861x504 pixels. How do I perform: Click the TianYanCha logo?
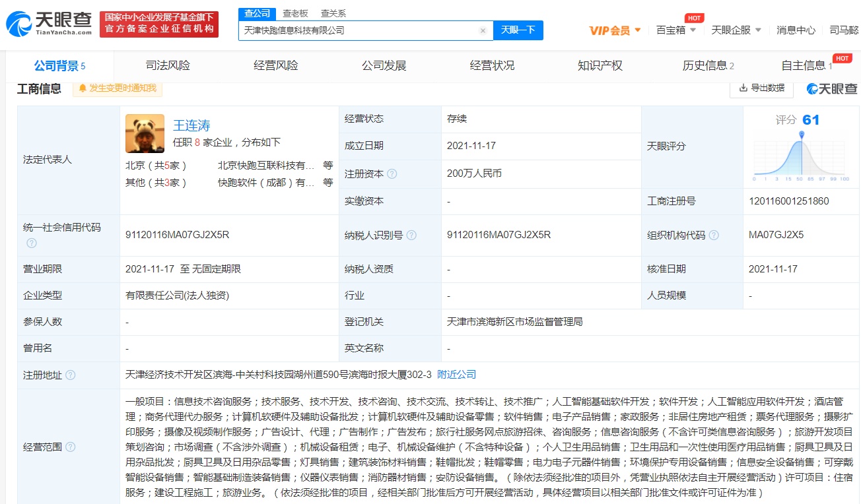48,23
